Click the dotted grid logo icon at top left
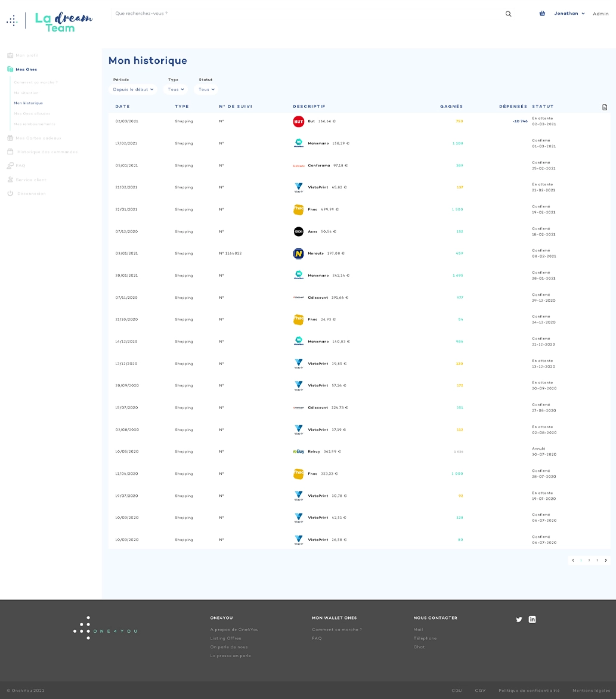 click(12, 20)
